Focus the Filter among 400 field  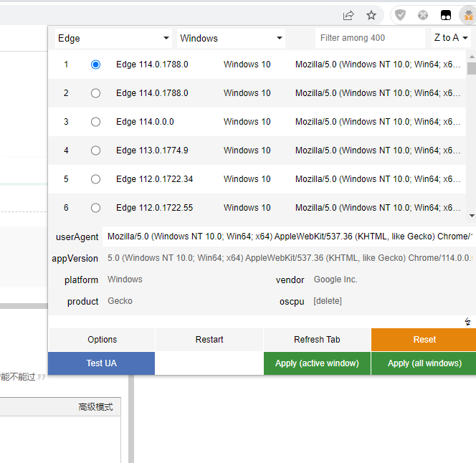370,38
